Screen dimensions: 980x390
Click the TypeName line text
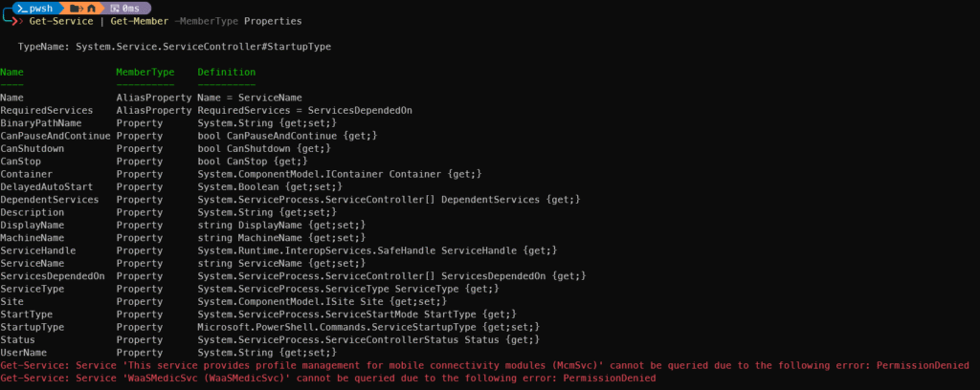(x=174, y=47)
